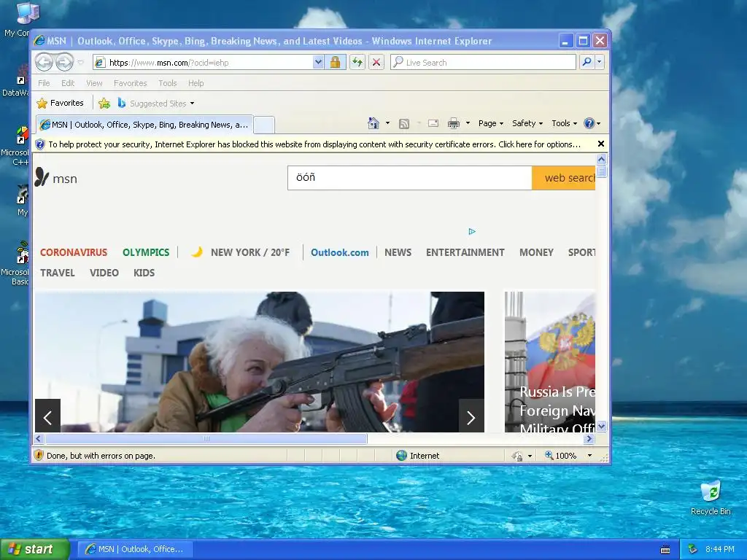Click the status bar error warning icon
Screen dimensions: 747x560
pyautogui.click(x=39, y=455)
